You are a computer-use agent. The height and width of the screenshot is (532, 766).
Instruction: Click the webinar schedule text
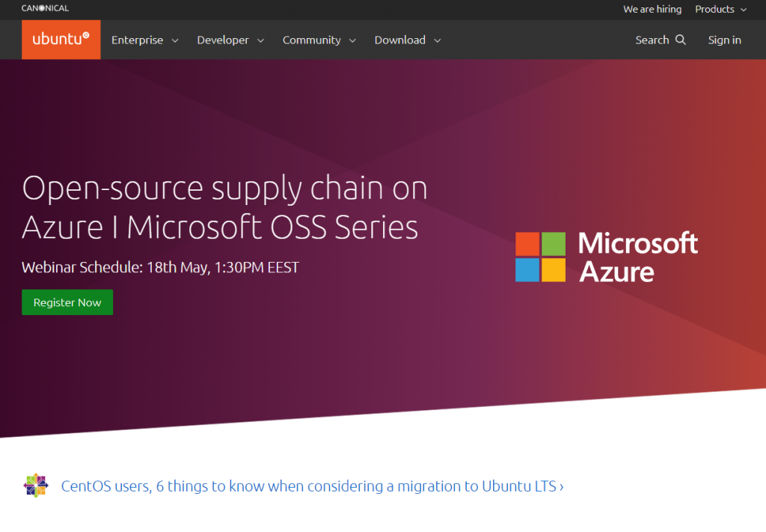[160, 266]
